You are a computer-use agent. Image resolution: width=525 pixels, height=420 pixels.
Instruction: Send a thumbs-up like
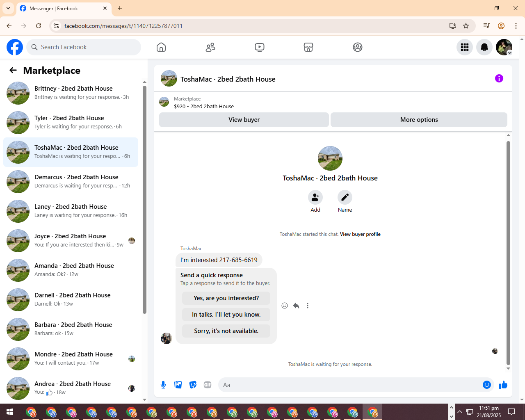click(503, 385)
